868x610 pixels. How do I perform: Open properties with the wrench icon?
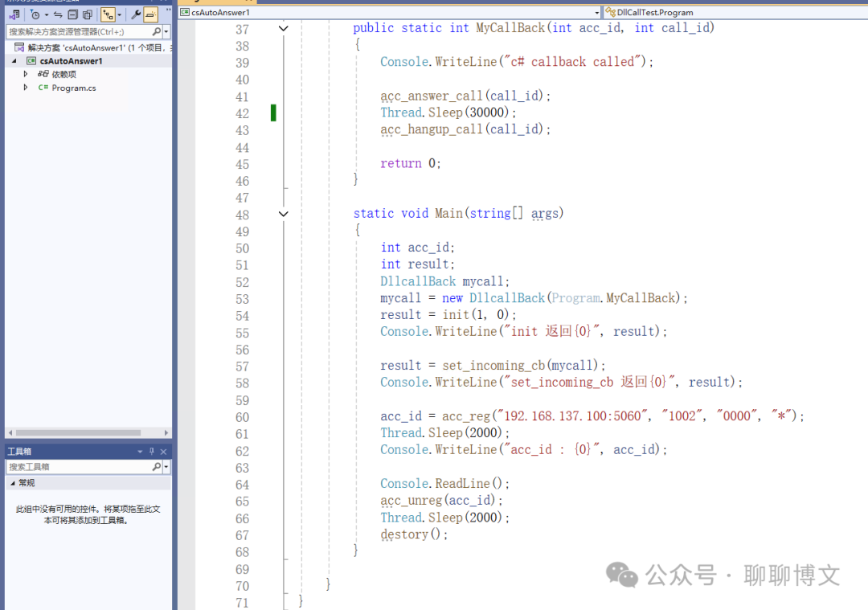tap(136, 14)
